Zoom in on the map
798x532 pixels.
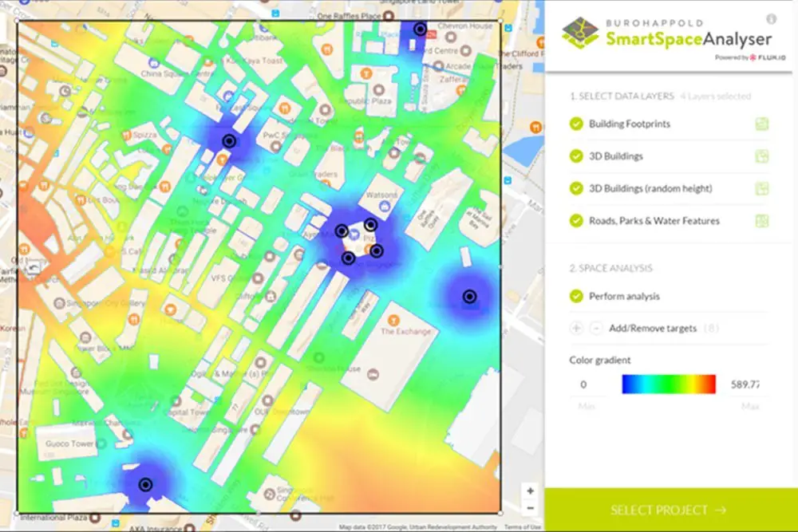pyautogui.click(x=530, y=491)
